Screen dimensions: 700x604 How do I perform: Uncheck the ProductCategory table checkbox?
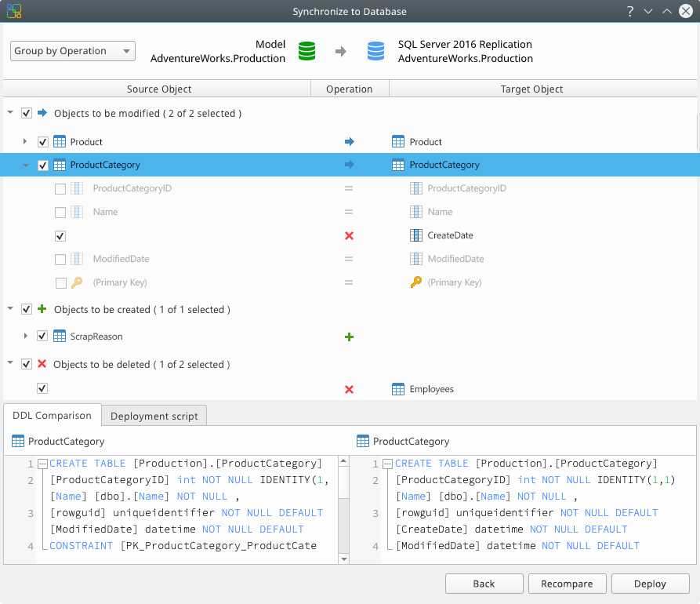[42, 166]
